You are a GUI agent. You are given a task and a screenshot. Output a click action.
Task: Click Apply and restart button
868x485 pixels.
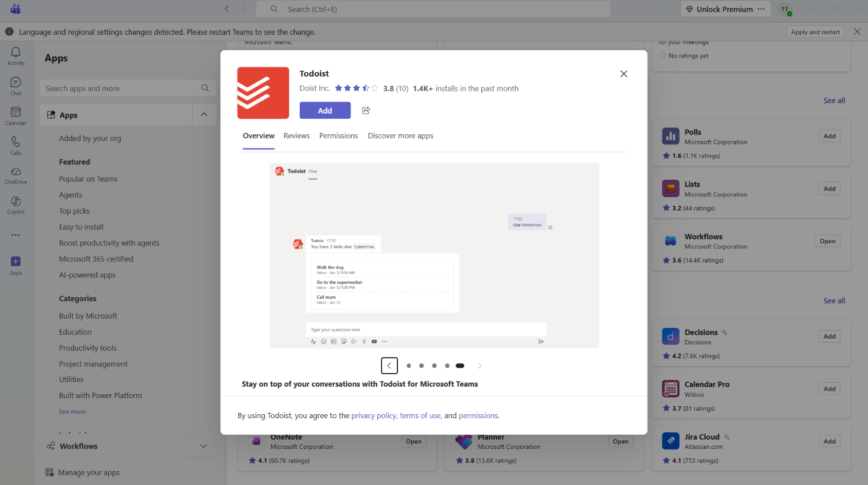click(x=815, y=32)
